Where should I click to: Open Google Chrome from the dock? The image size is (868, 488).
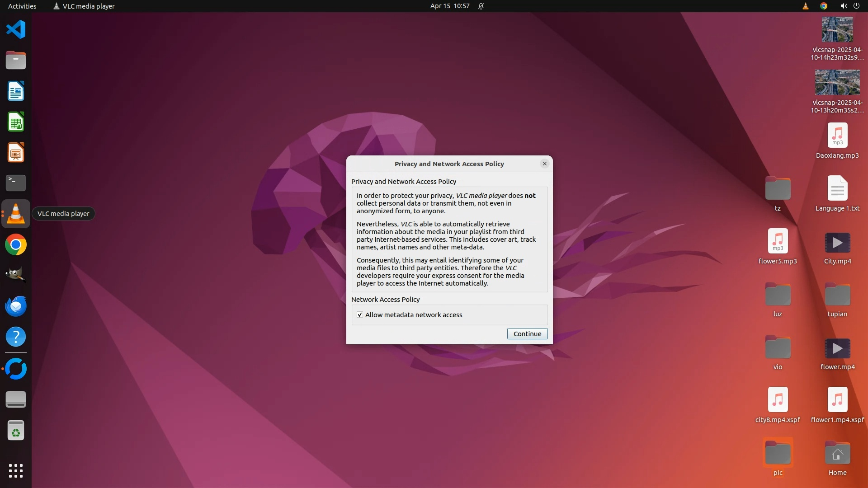pyautogui.click(x=16, y=245)
